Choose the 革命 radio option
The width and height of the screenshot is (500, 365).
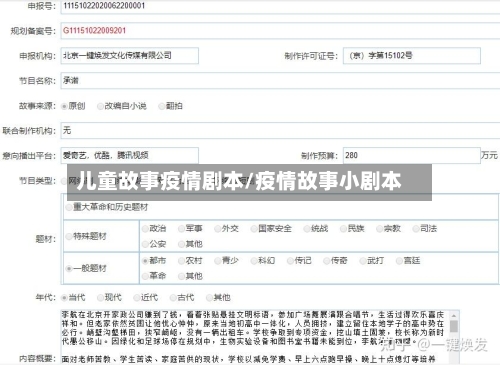145,276
